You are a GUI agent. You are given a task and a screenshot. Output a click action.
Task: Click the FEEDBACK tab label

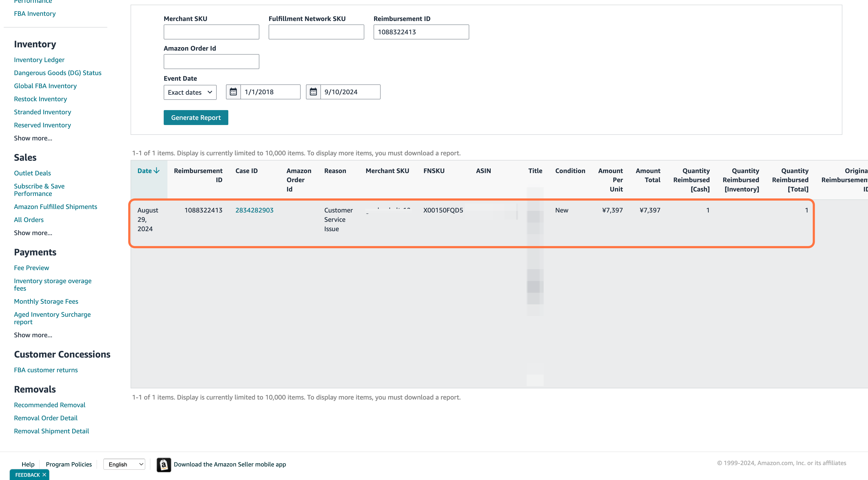[x=28, y=475]
